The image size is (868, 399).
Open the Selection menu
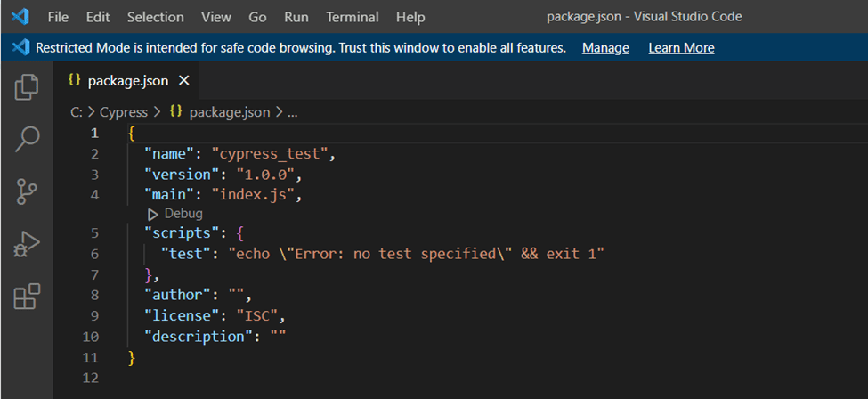point(155,17)
